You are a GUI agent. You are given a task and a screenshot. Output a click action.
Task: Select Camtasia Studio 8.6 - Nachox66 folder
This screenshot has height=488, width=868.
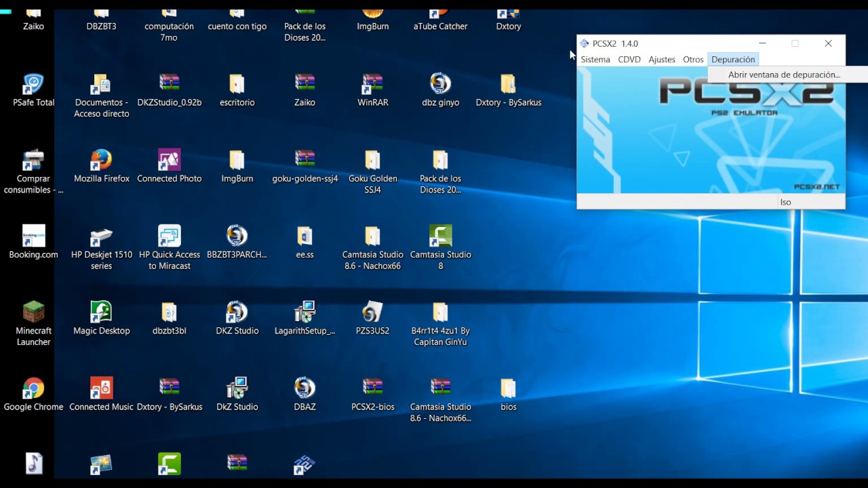click(x=373, y=248)
